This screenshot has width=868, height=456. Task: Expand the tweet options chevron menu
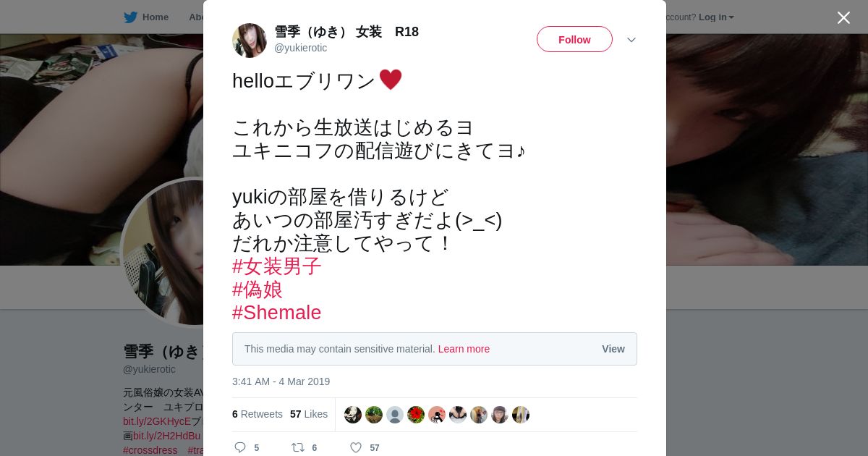click(631, 40)
